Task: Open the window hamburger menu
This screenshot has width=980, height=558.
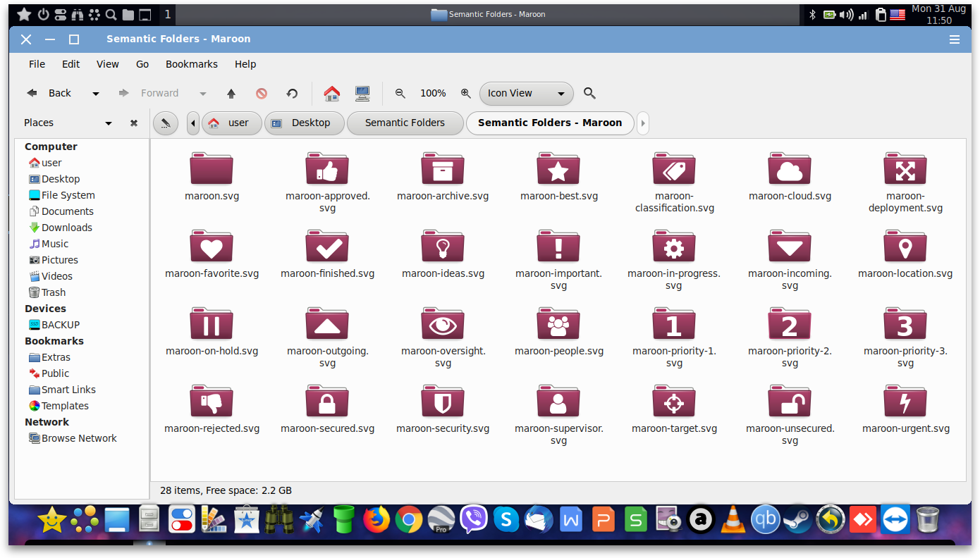Action: pos(955,39)
